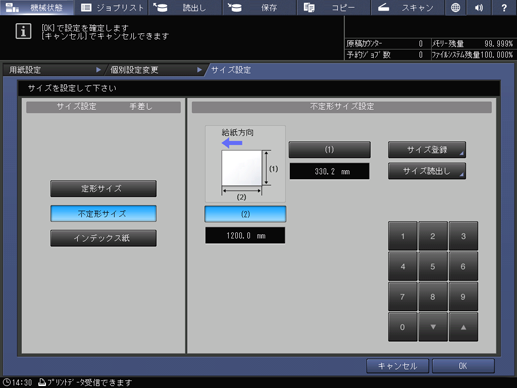
Task: Open help with the question mark icon
Action: tap(504, 7)
